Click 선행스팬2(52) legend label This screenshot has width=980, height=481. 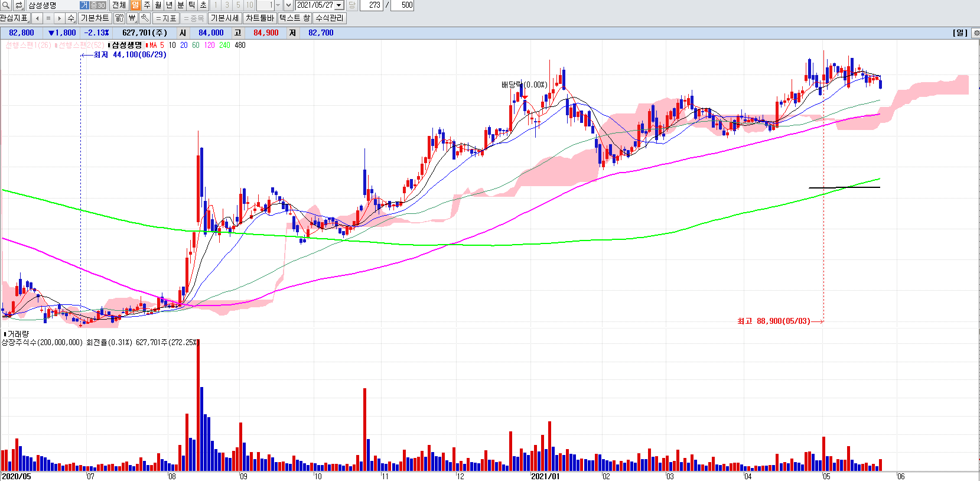(x=81, y=45)
